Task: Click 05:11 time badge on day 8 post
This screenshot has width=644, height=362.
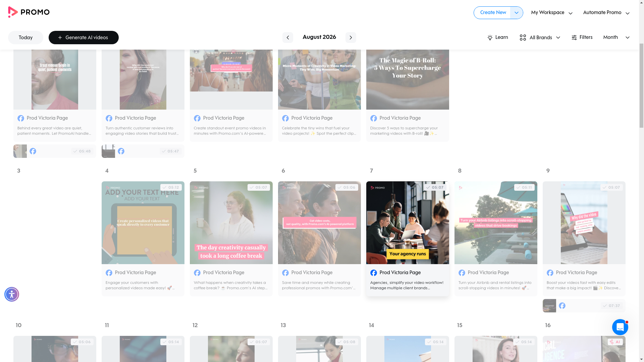Action: (524, 187)
